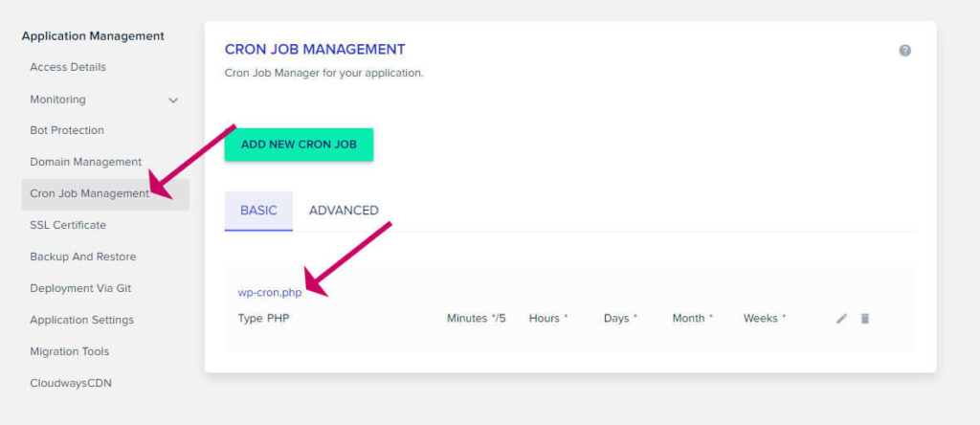Open Deployment Via Git
The image size is (980, 425).
(80, 288)
